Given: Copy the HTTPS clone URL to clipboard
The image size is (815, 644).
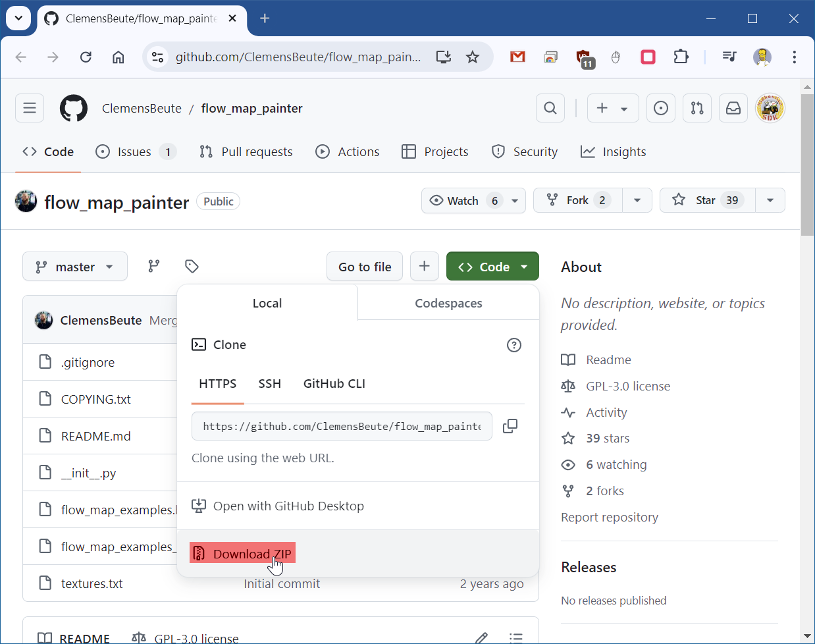Looking at the screenshot, I should tap(510, 426).
